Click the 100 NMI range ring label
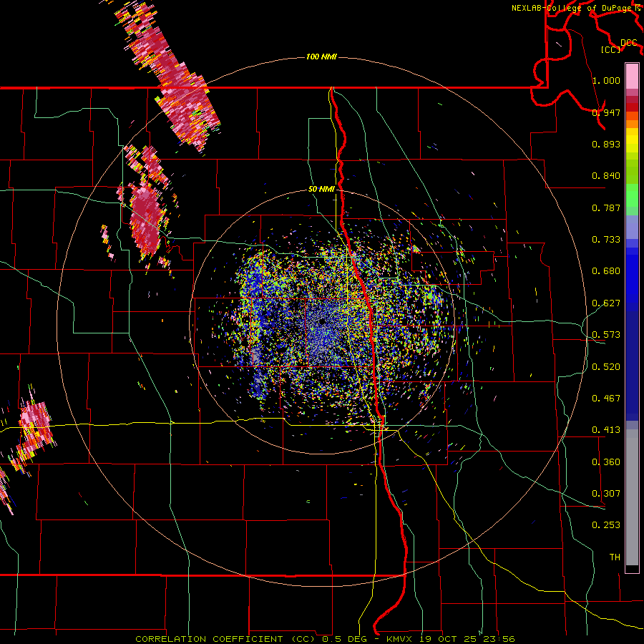 click(321, 57)
